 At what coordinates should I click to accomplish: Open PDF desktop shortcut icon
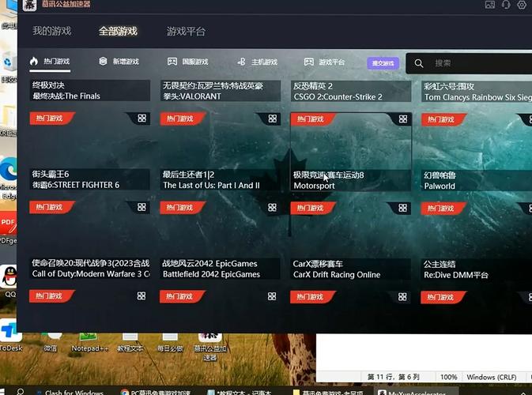(x=8, y=223)
